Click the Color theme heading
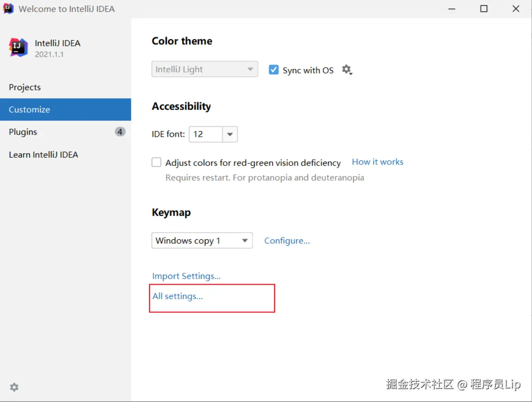The width and height of the screenshot is (532, 402). pyautogui.click(x=182, y=41)
